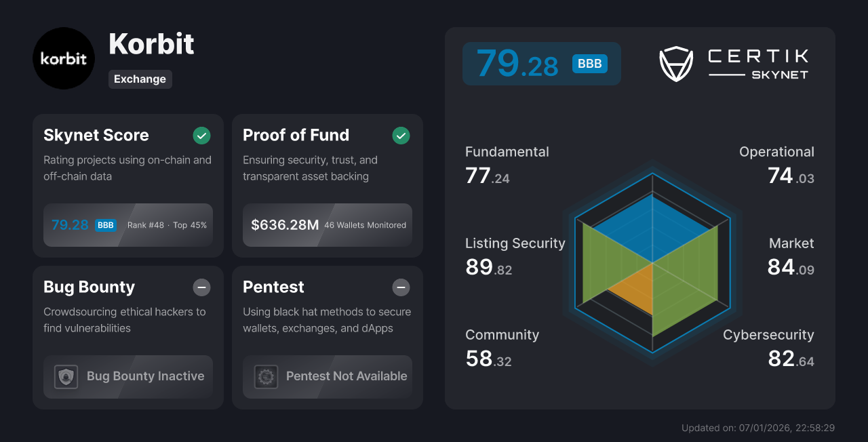This screenshot has width=868, height=442.
Task: Expand the Proof of Fund card
Action: [327, 186]
